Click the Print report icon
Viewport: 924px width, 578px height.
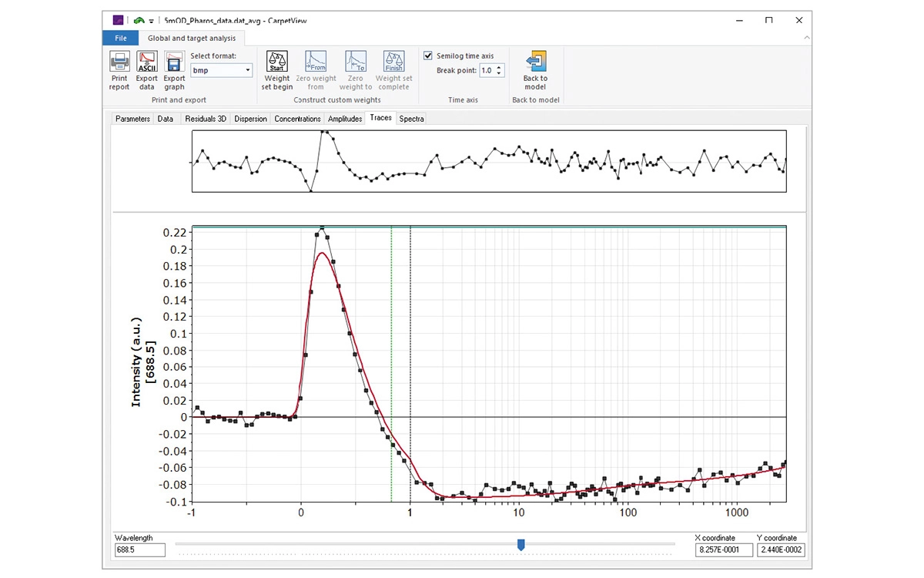[x=119, y=62]
